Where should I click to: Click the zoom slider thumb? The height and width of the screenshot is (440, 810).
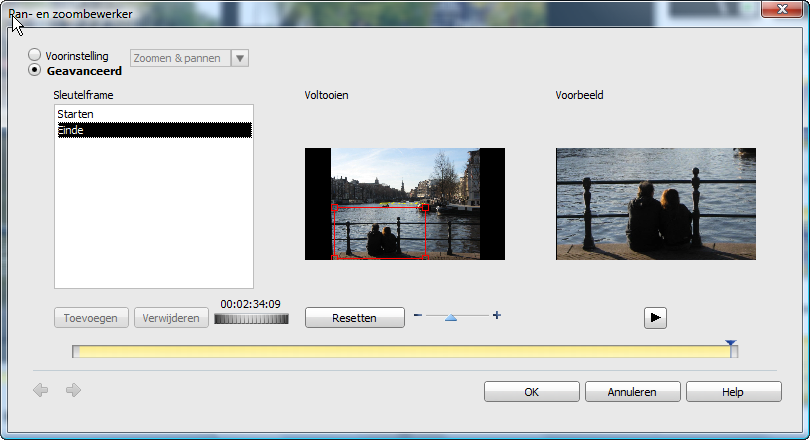coord(451,317)
